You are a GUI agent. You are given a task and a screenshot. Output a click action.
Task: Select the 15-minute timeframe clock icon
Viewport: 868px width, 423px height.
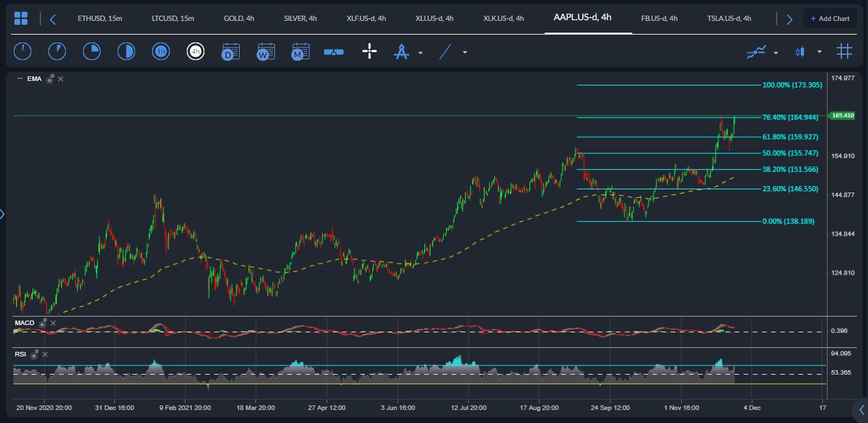tap(91, 52)
